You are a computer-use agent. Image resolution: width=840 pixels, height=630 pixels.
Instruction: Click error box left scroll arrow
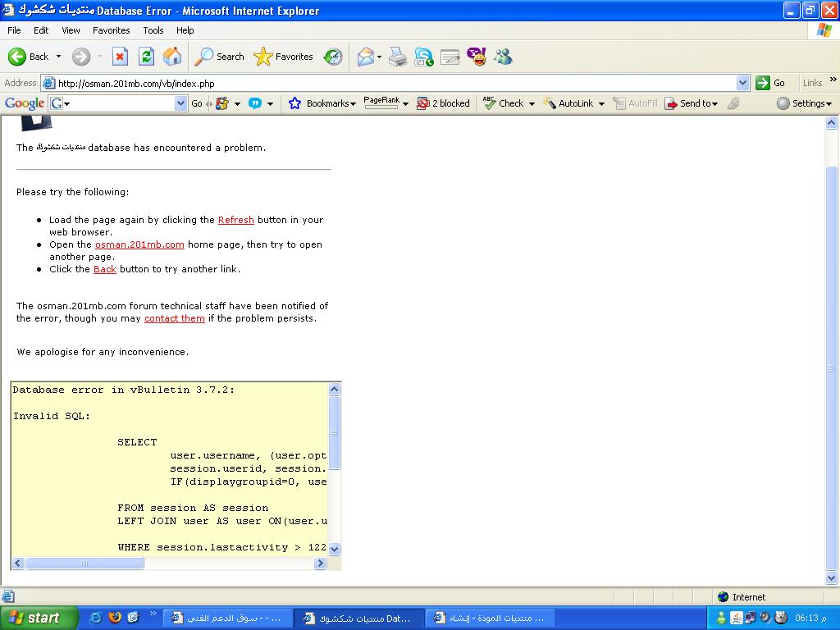[x=18, y=563]
